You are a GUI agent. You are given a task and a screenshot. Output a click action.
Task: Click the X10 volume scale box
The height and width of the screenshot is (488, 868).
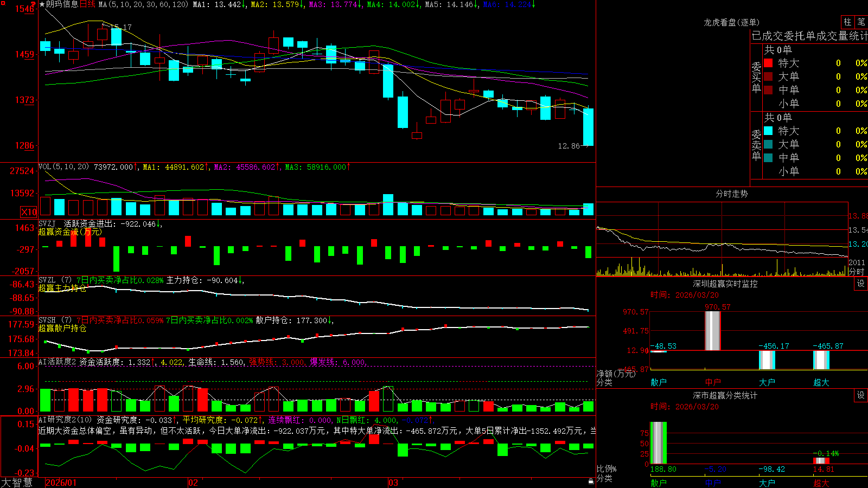click(x=29, y=212)
